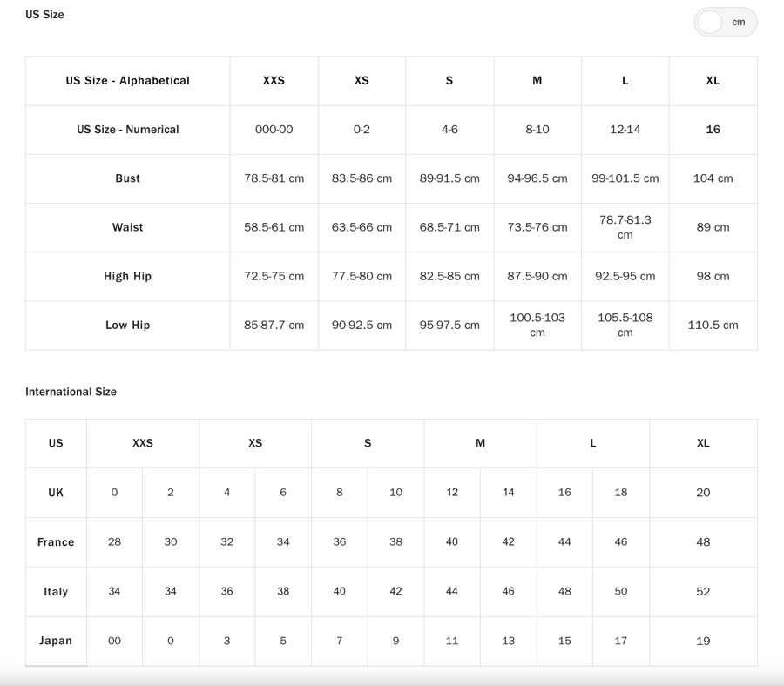The image size is (784, 686).
Task: Click the Japan size 19 cell
Action: (x=703, y=641)
